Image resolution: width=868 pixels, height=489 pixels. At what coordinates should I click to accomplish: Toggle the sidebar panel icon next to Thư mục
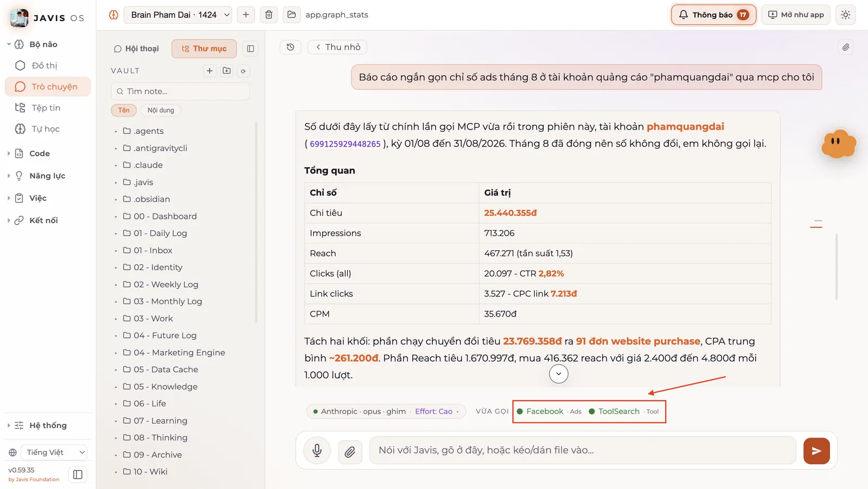[250, 48]
